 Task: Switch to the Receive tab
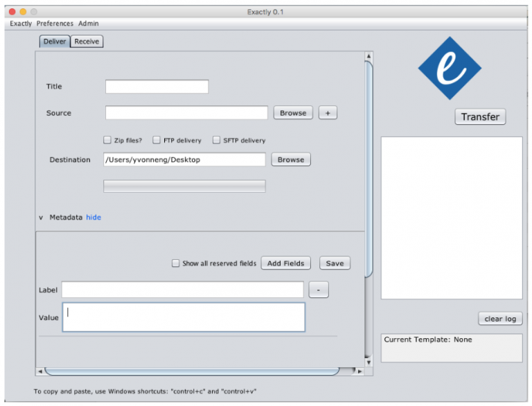coord(87,42)
